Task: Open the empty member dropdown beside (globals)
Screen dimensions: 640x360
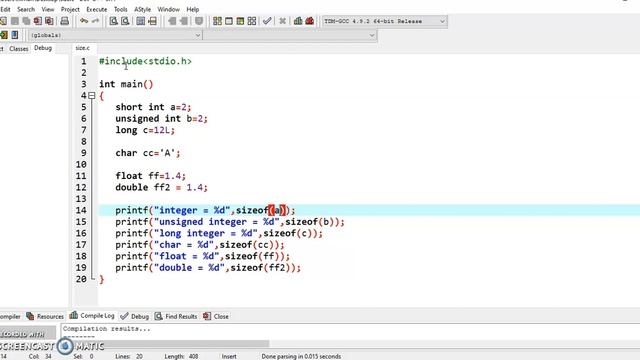Action: click(x=290, y=36)
